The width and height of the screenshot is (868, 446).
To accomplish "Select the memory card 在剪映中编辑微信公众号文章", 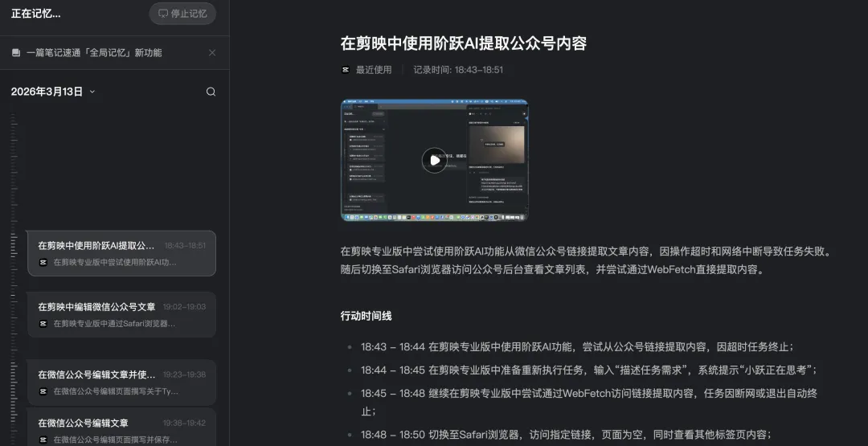I will coord(121,314).
